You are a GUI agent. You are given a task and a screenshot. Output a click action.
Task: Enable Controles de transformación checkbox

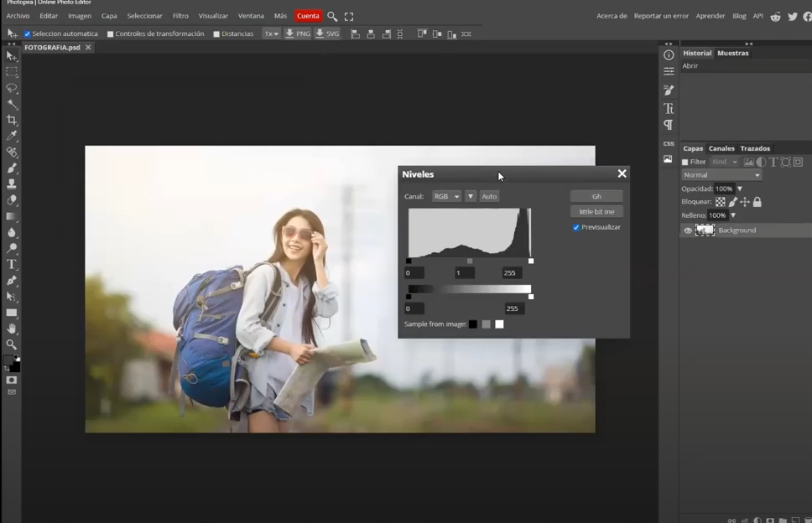coord(111,34)
